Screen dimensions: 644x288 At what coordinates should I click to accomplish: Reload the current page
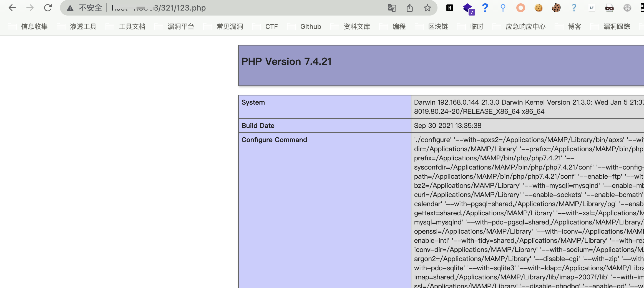click(x=48, y=8)
